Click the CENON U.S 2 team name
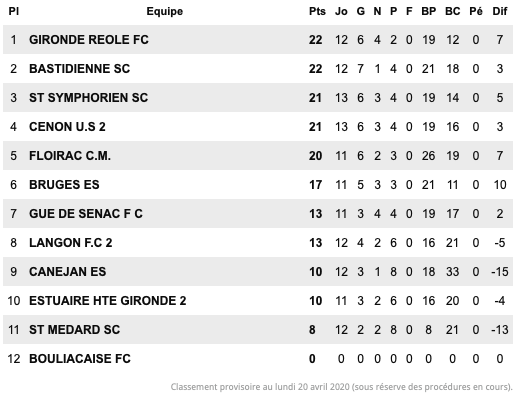This screenshot has width=516, height=399. 67,127
